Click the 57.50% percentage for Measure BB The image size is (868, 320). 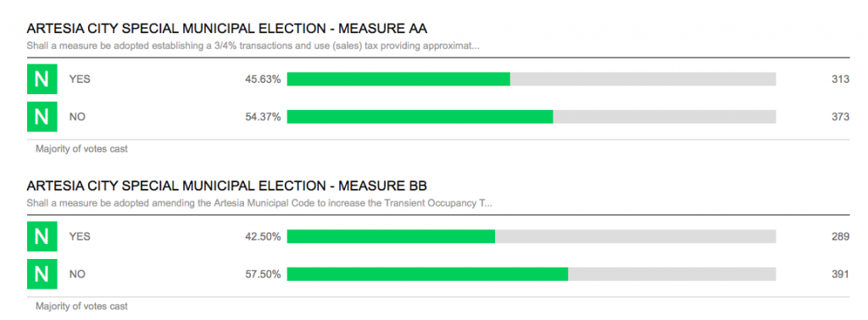click(263, 274)
